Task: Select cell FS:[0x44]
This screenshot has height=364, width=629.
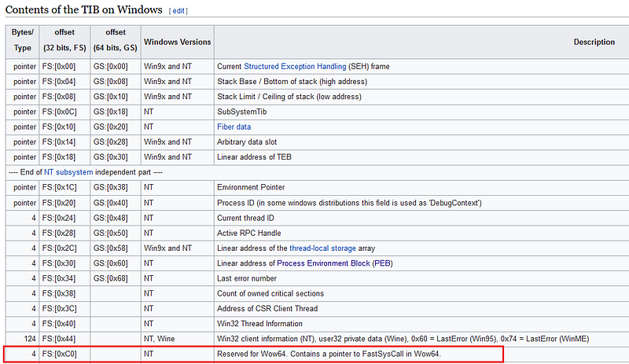Action: pyautogui.click(x=64, y=339)
